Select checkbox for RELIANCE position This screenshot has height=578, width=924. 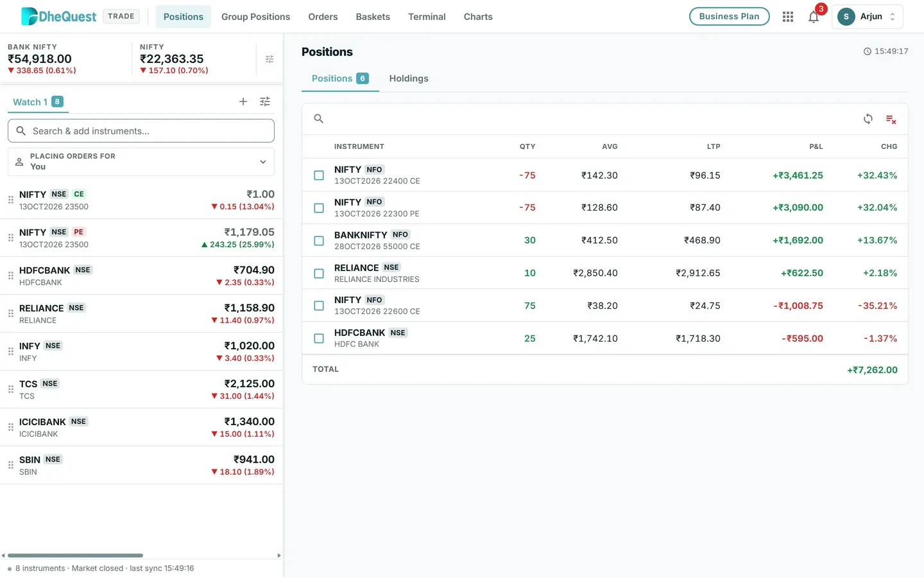pyautogui.click(x=319, y=274)
